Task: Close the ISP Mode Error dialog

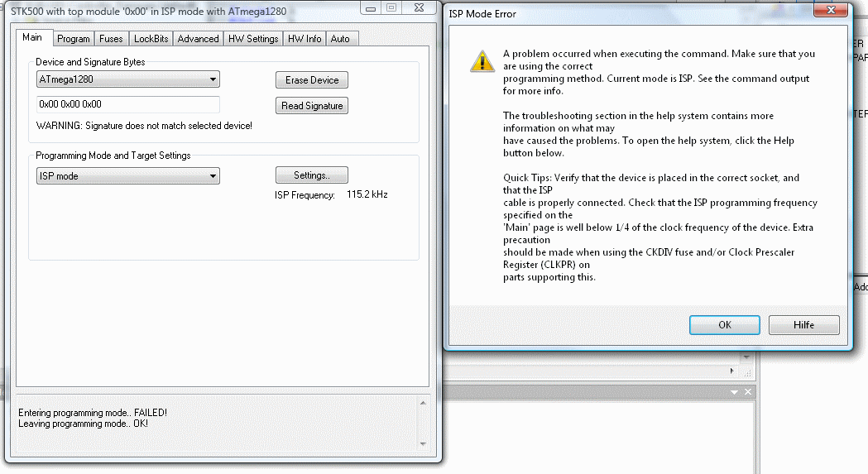Action: tap(831, 9)
